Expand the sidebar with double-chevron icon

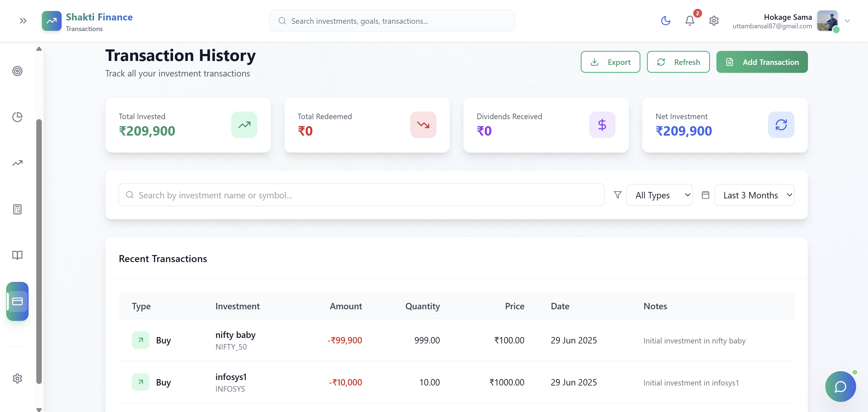point(23,21)
